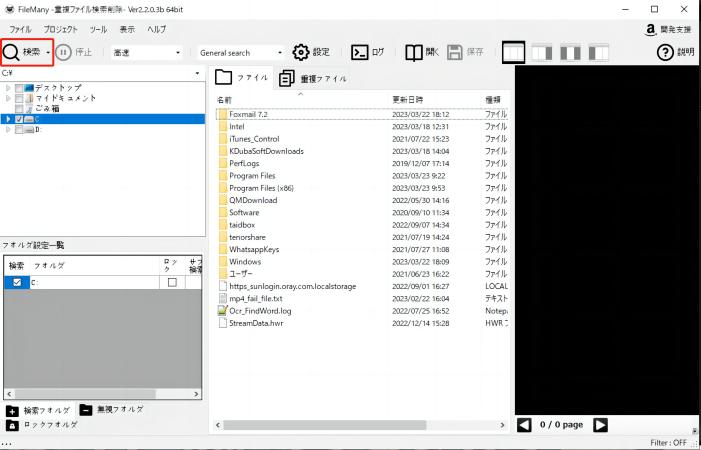Select the WhatsappKeys folder
The height and width of the screenshot is (450, 701).
click(254, 249)
